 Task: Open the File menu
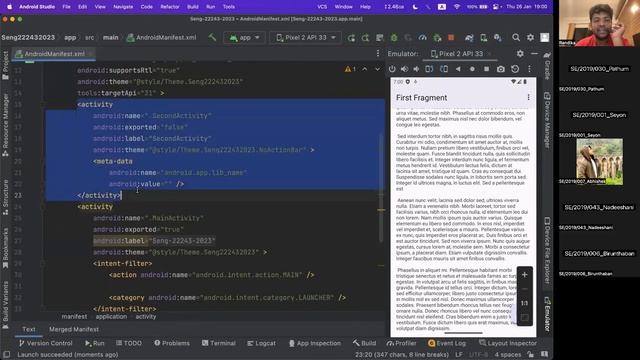[66, 7]
